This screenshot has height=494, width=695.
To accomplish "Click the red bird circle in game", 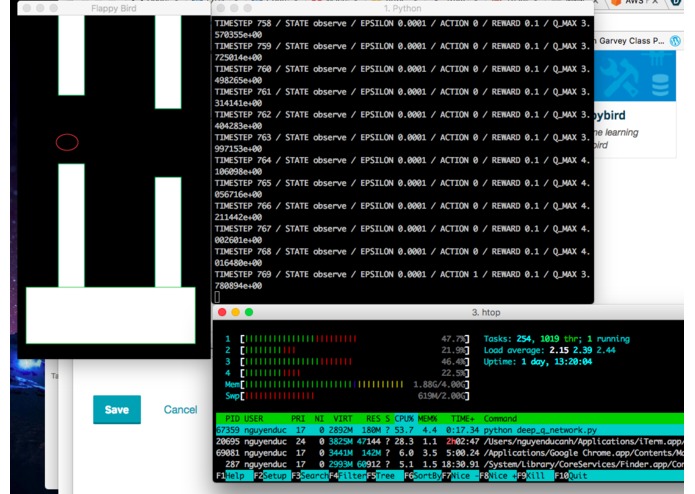I will pyautogui.click(x=67, y=142).
